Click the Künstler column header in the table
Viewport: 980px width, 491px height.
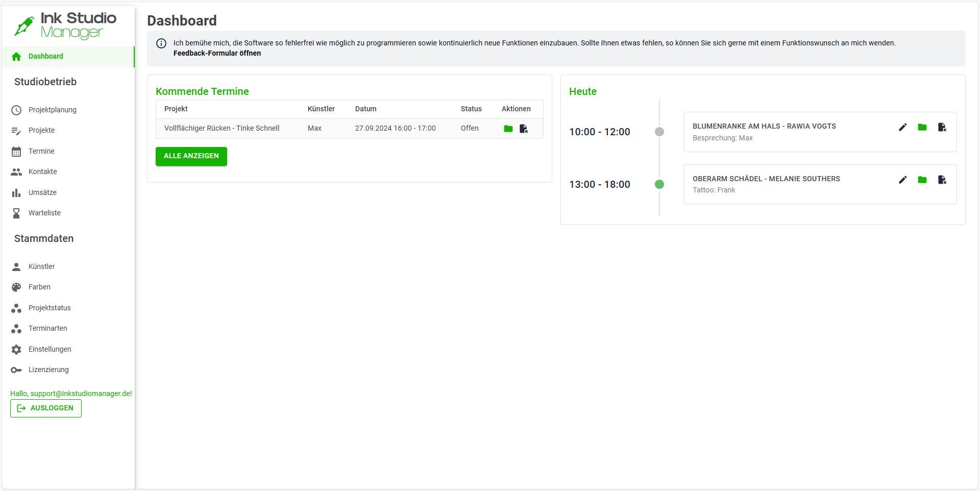[321, 109]
